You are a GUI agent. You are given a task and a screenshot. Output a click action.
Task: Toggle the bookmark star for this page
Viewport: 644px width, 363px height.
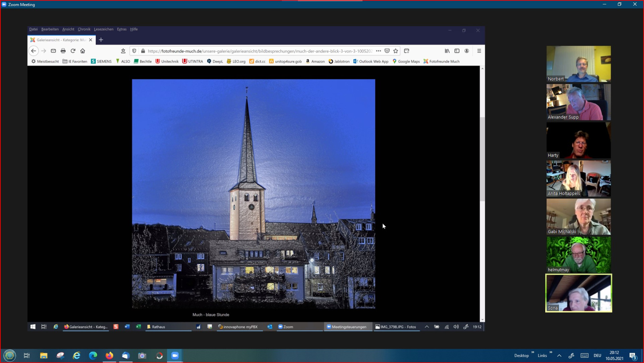coord(396,51)
